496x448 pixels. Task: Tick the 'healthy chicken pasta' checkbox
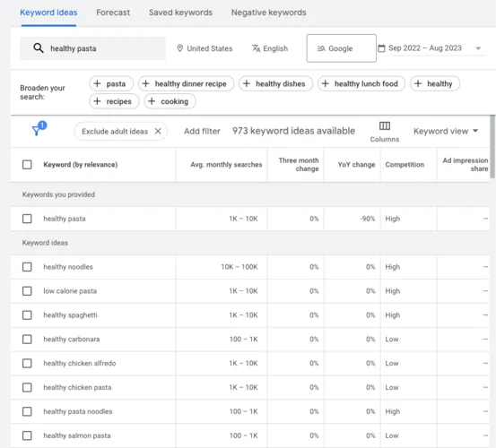pos(27,387)
